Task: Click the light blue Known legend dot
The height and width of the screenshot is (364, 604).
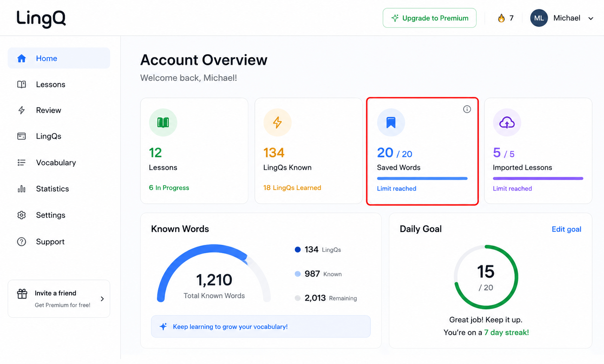Action: coord(298,274)
